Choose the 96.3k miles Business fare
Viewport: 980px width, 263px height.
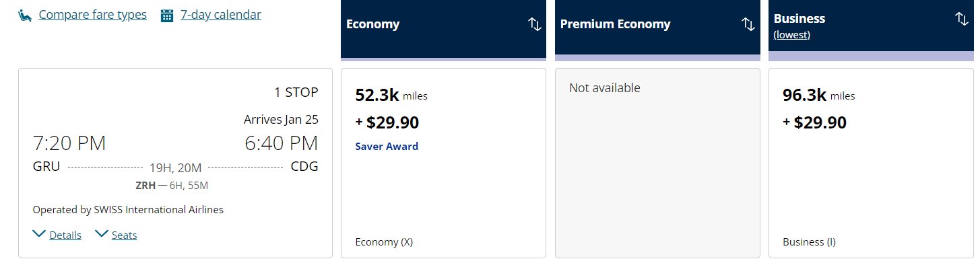point(871,163)
